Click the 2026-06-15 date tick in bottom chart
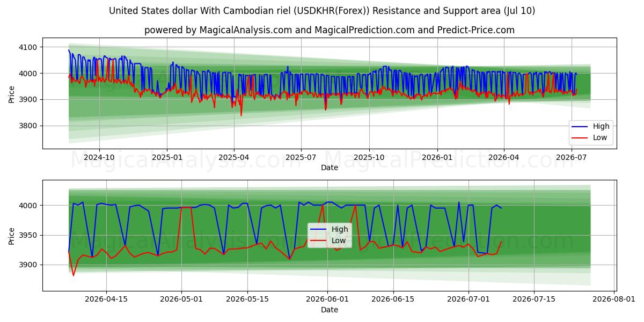The height and width of the screenshot is (322, 644). coord(393,299)
